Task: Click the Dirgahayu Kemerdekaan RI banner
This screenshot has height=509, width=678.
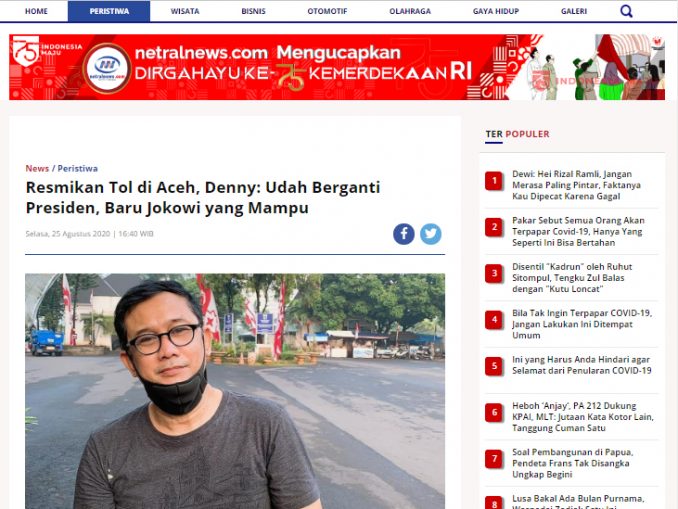Action: pos(337,67)
